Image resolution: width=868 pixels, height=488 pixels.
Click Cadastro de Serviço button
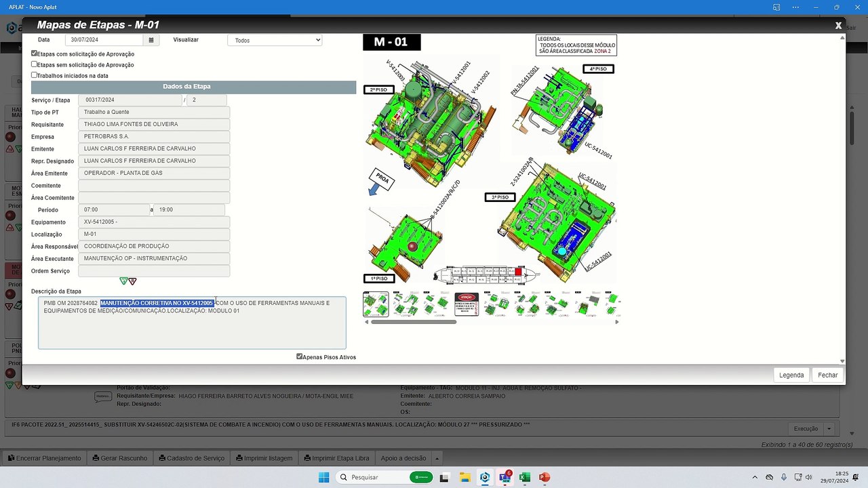tap(191, 458)
